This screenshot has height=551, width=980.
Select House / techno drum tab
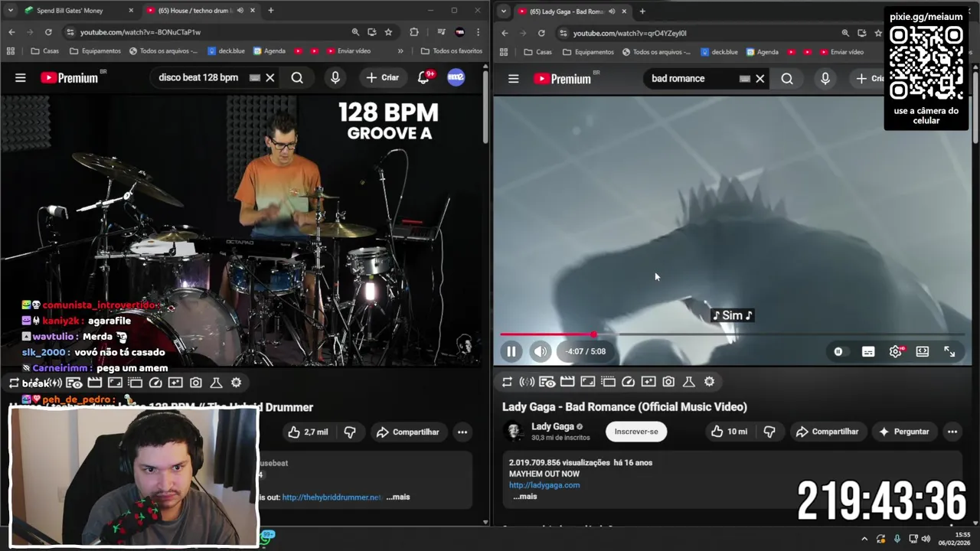tap(199, 11)
